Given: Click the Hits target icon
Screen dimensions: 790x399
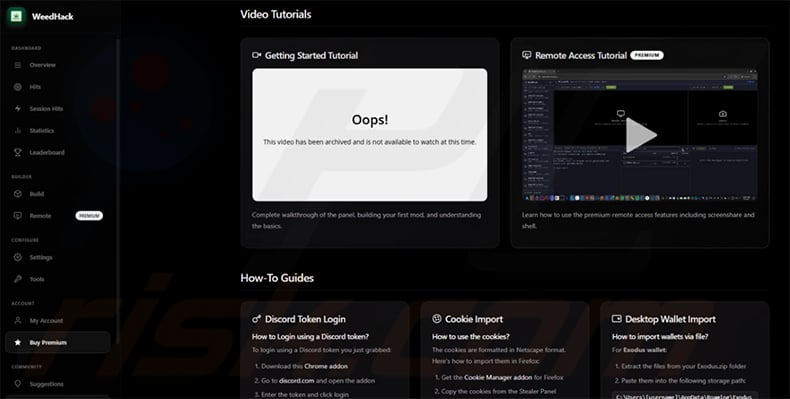Looking at the screenshot, I should click(18, 87).
